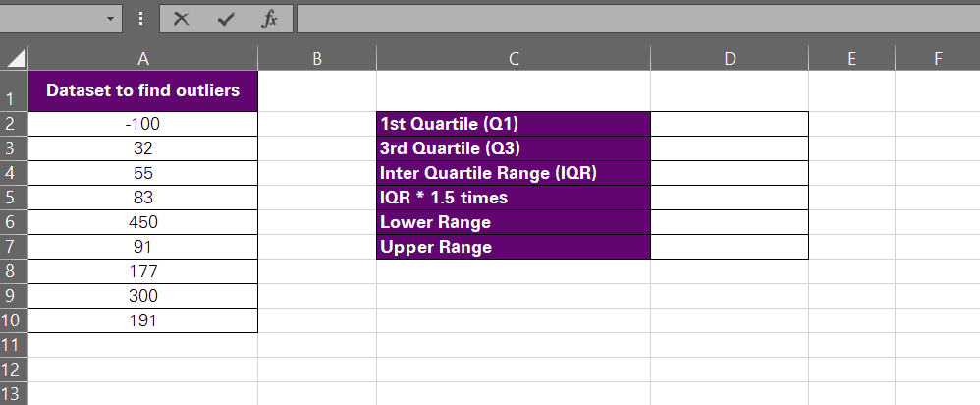Image resolution: width=980 pixels, height=405 pixels.
Task: Select column A header
Action: coord(143,58)
